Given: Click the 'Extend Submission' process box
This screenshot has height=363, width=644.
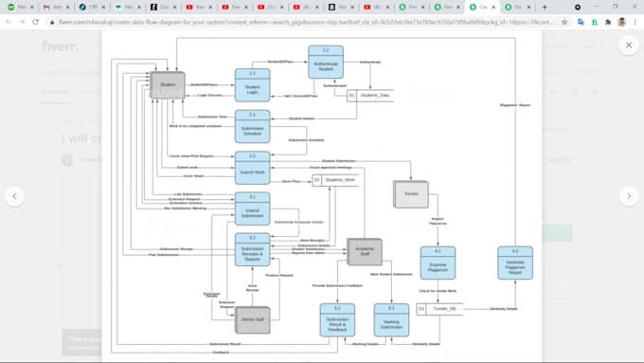Looking at the screenshot, I should (252, 209).
